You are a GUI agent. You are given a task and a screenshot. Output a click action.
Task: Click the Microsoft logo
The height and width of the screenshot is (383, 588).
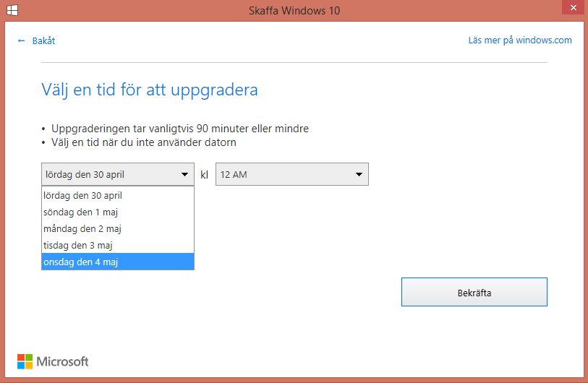click(x=53, y=361)
